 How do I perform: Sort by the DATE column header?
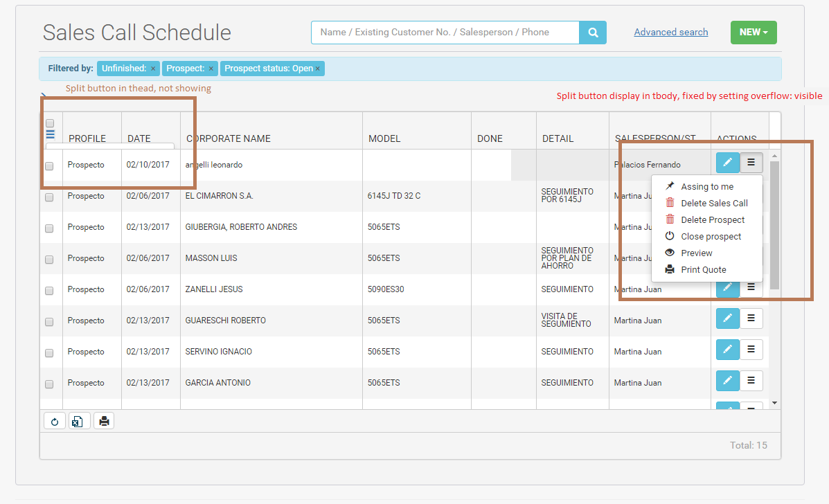tap(139, 138)
